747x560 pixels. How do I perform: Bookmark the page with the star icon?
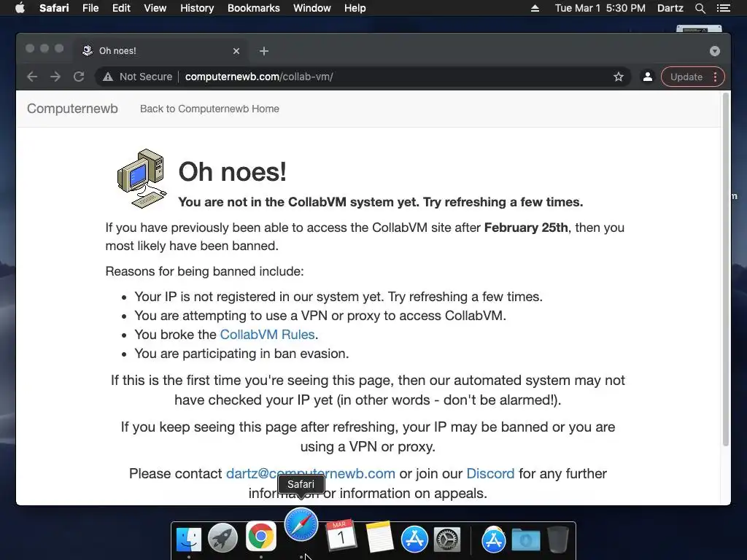coord(619,77)
